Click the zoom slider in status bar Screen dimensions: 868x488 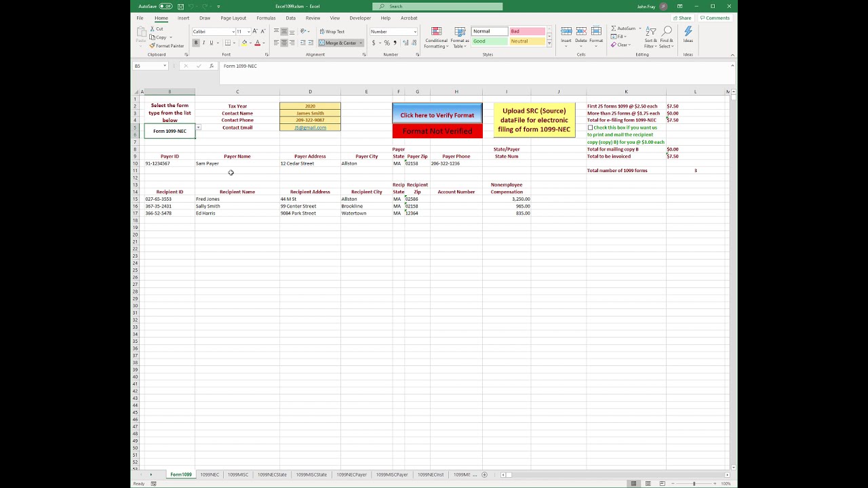pos(694,483)
